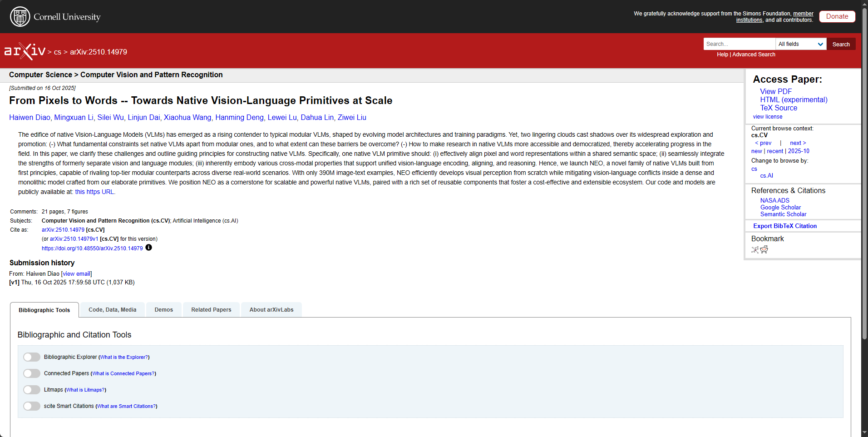
Task: Go to arXiv home via the arXiv logo
Action: (25, 51)
